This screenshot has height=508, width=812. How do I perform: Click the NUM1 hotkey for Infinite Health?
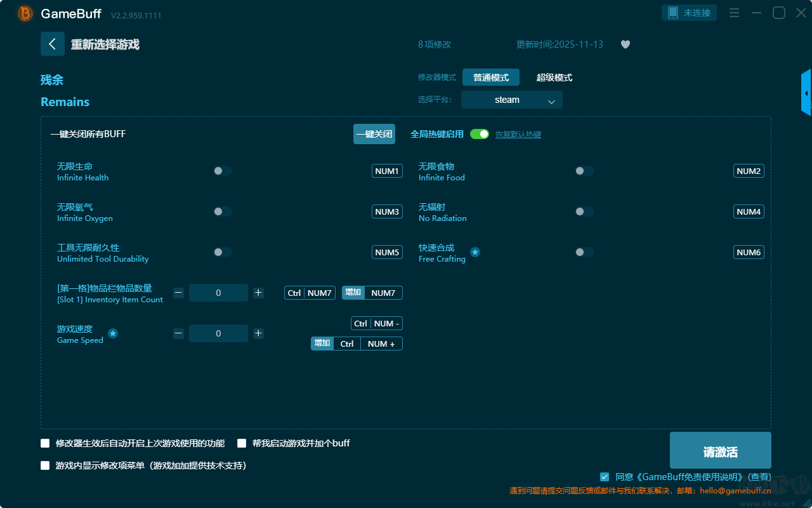tap(387, 171)
